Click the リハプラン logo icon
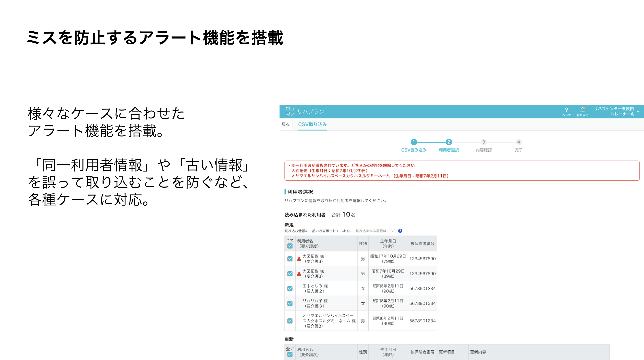 pos(290,111)
